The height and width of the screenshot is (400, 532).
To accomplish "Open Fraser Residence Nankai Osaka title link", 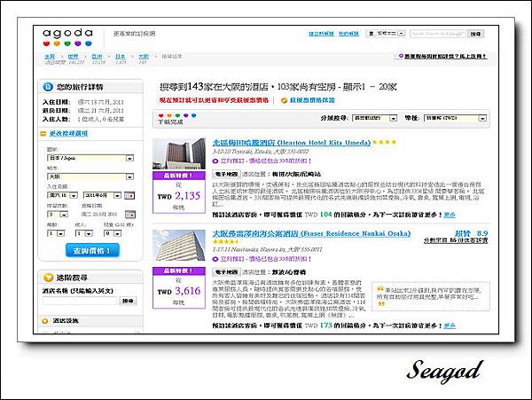I will 311,233.
